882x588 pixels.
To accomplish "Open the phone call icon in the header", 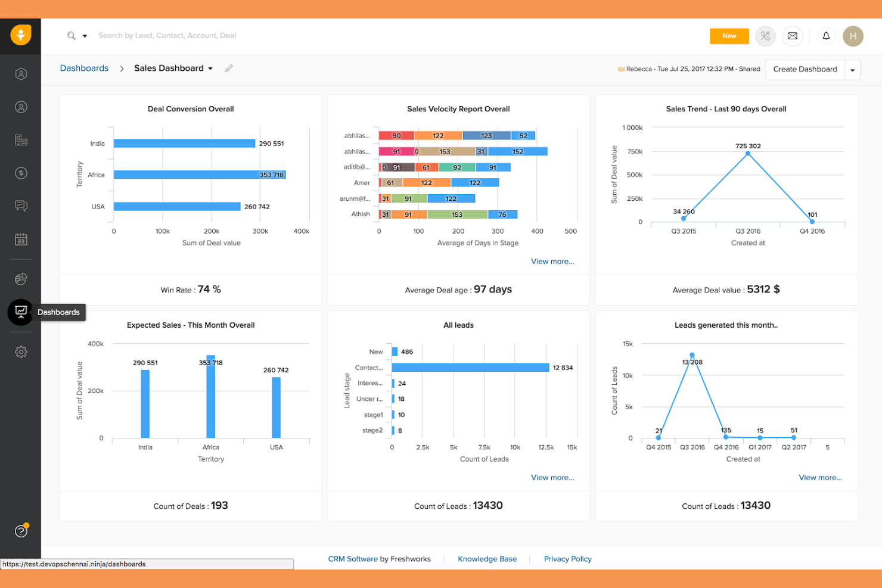I will [x=765, y=36].
